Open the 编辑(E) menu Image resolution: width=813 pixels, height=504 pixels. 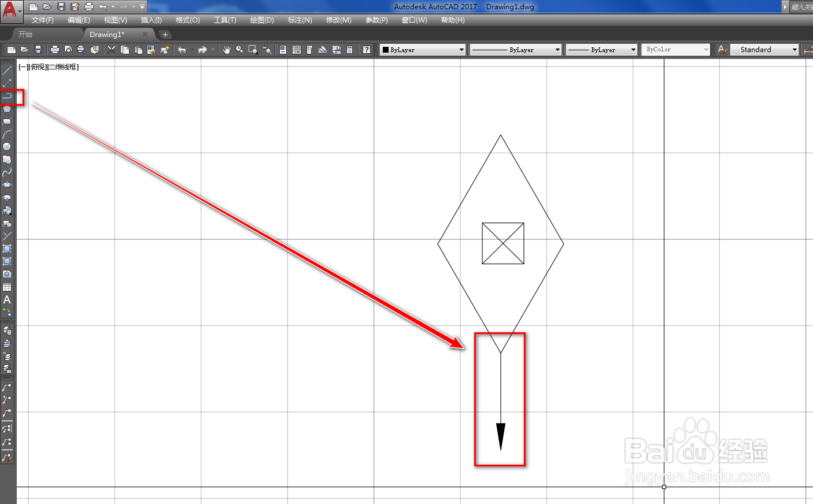click(79, 20)
